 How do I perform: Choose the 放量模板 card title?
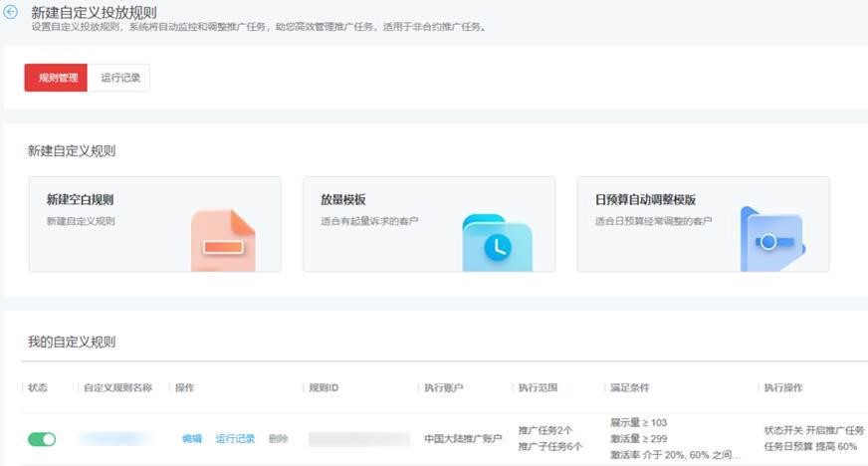coord(343,200)
